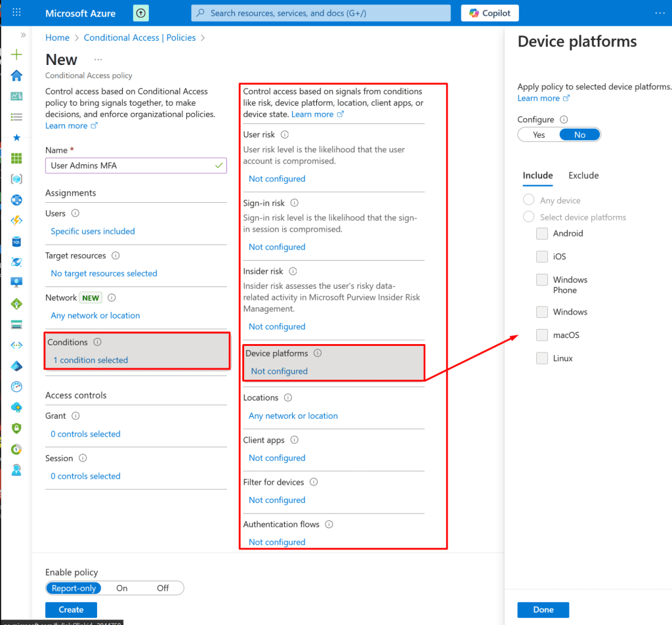Screen dimensions: 672x625
Task: Open Specific users included link
Action: 93,231
